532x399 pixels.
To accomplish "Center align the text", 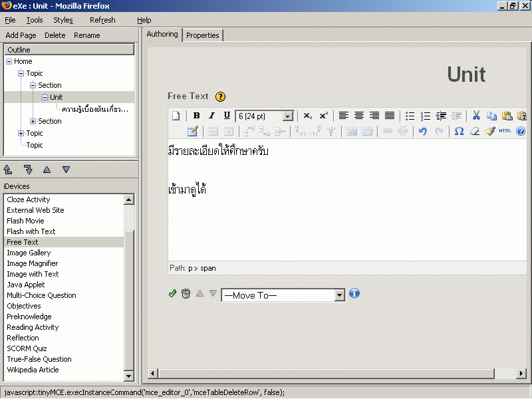I will click(359, 116).
